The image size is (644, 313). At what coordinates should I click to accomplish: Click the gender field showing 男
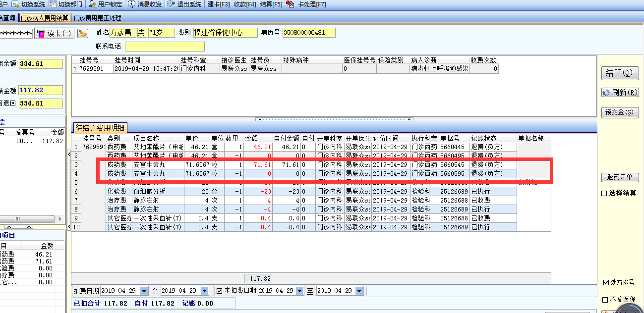142,33
